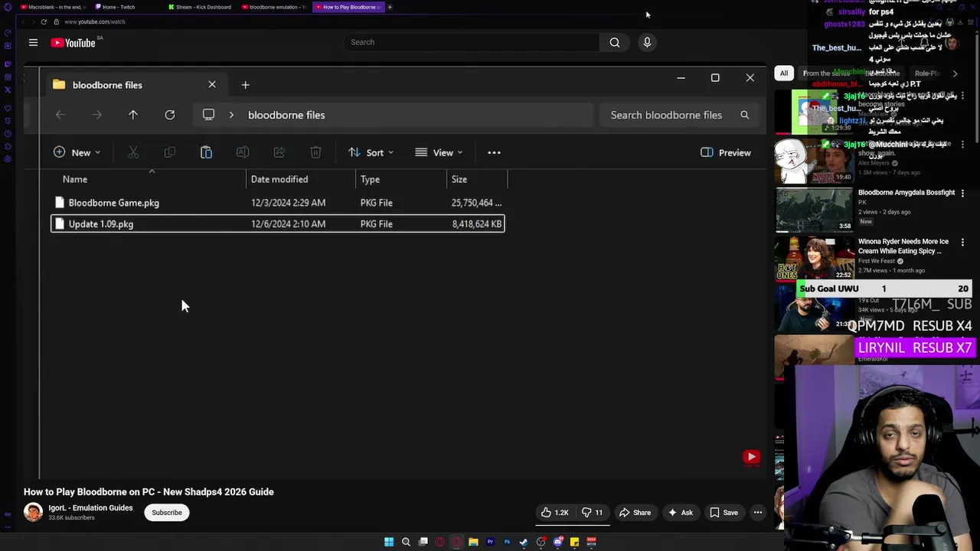The height and width of the screenshot is (551, 980).
Task: Open a new browser tab
Action: 390,7
